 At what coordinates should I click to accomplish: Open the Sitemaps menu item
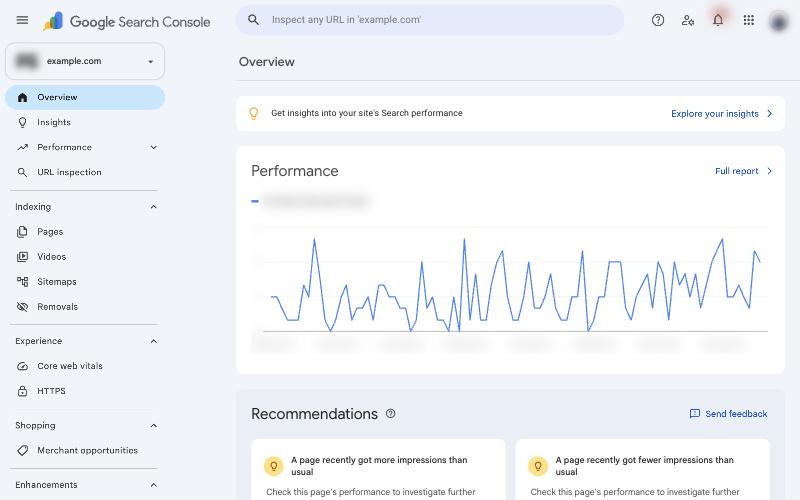(85, 282)
